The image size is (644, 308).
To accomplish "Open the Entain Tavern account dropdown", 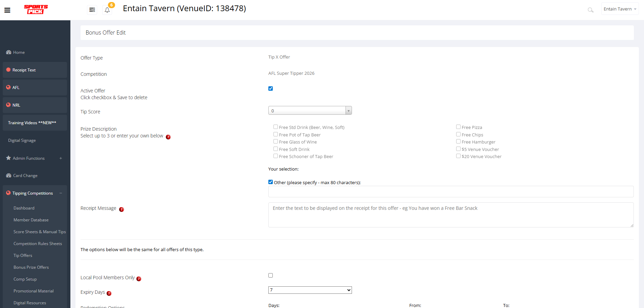I will point(620,9).
